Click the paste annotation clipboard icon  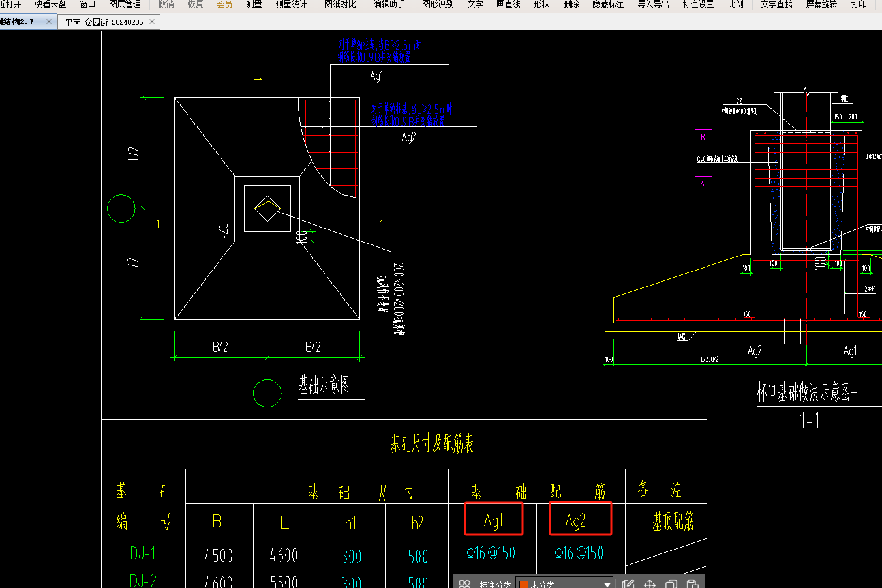pos(693,584)
